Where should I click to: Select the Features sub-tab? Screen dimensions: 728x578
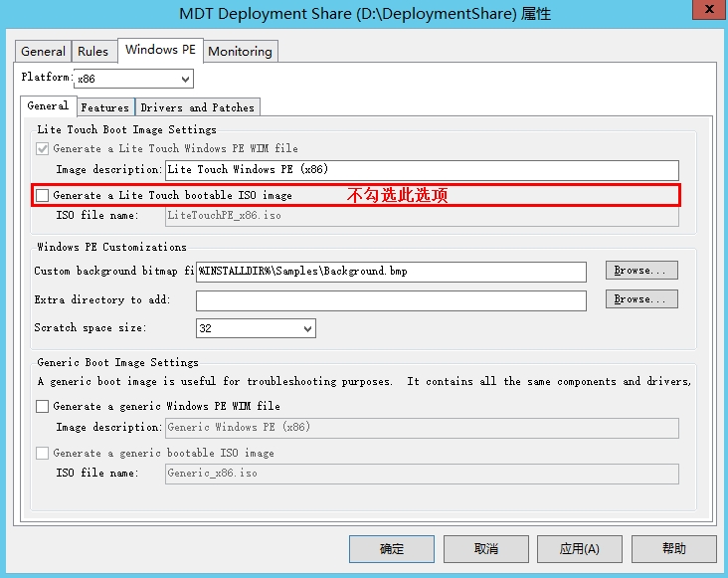pyautogui.click(x=105, y=107)
